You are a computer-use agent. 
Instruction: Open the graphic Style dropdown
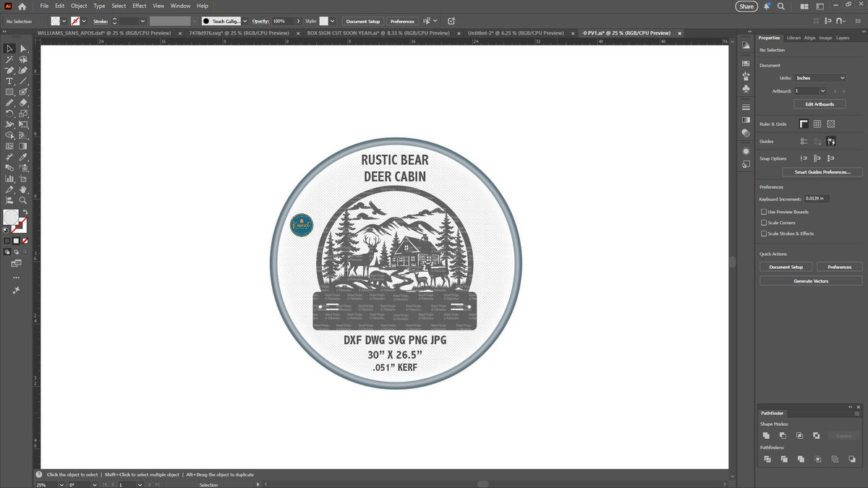pyautogui.click(x=333, y=22)
